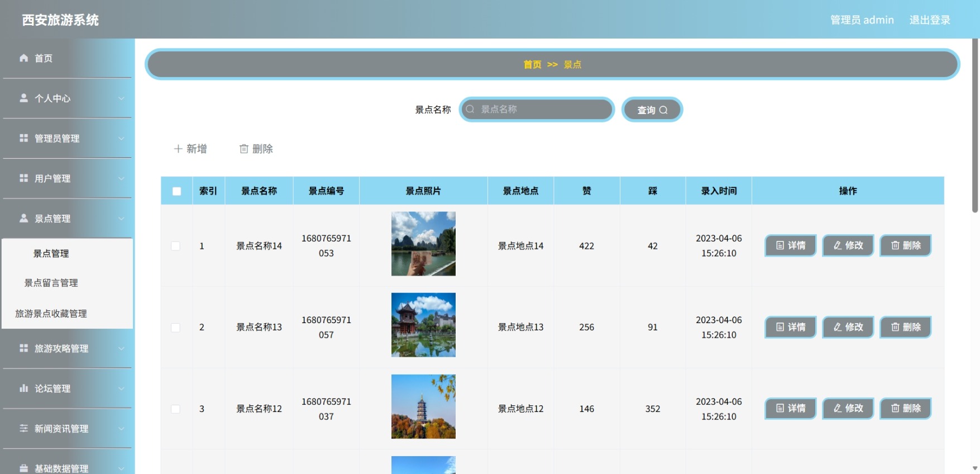Check the row checkbox for 景点名称13
Viewport: 980px width, 474px height.
pyautogui.click(x=175, y=328)
